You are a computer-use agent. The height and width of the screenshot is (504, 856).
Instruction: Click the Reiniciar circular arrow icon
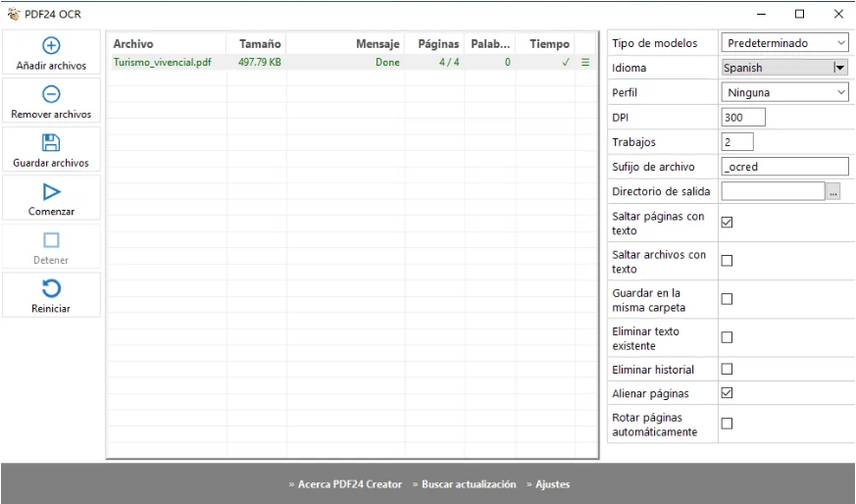[x=51, y=288]
